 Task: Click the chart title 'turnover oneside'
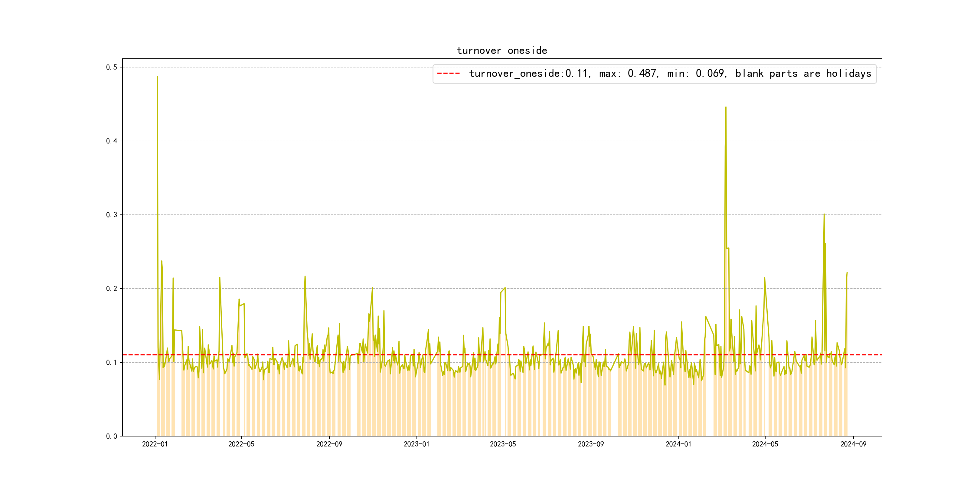click(501, 51)
